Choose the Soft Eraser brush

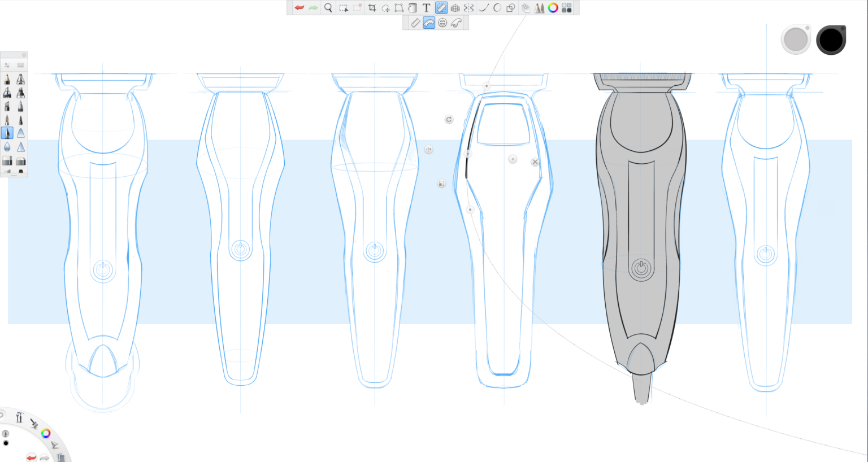(x=20, y=161)
